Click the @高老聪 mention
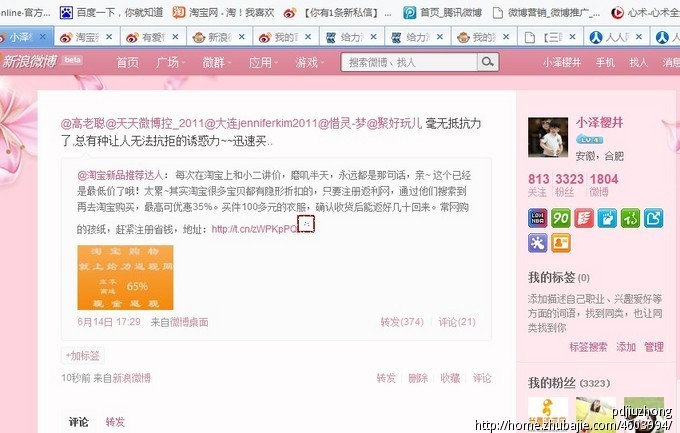 (x=83, y=124)
